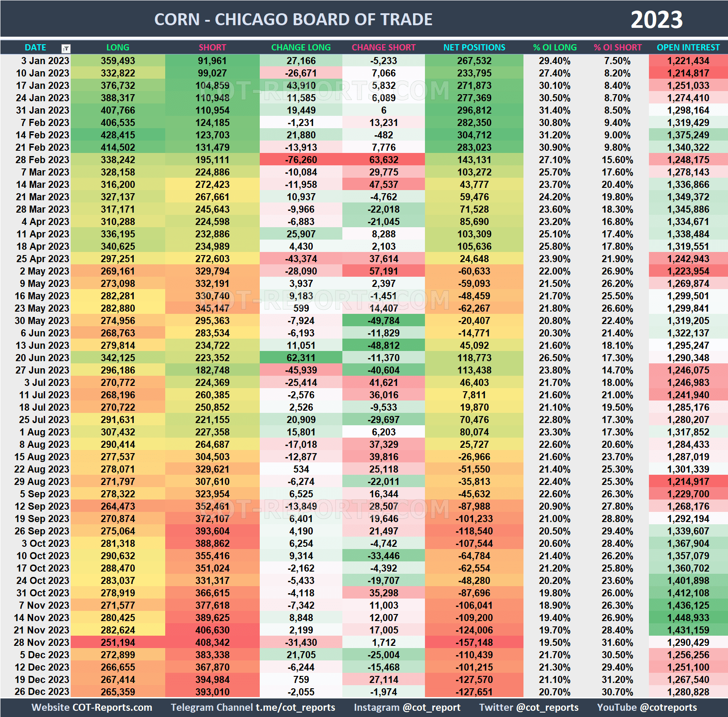Sort by the CHANGE LONG column header
The width and height of the screenshot is (728, 717).
pyautogui.click(x=301, y=47)
